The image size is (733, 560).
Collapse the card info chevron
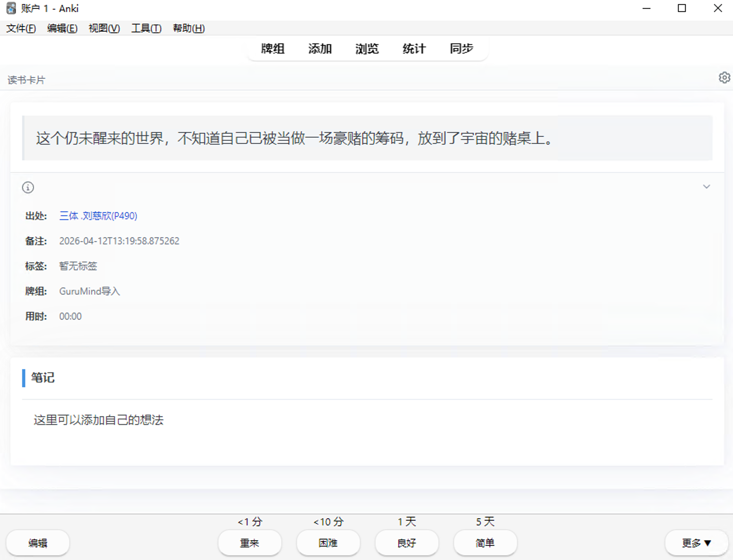coord(706,187)
